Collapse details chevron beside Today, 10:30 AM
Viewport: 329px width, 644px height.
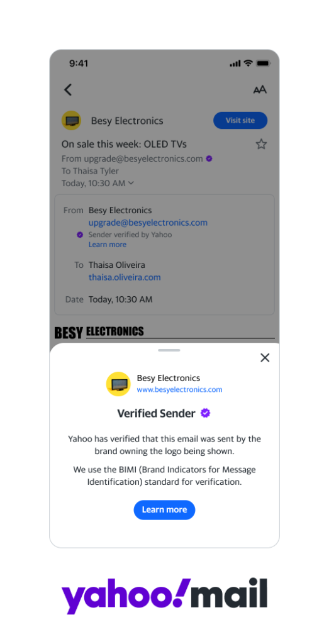coord(131,183)
